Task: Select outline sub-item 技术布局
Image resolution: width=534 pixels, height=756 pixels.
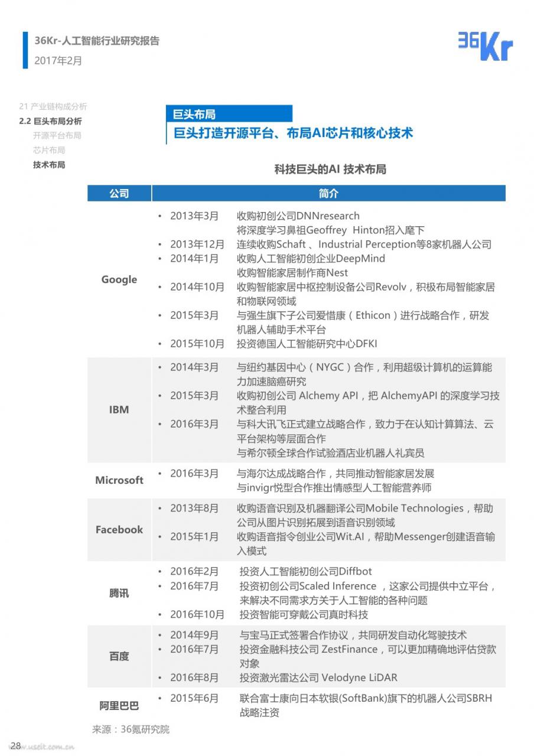Action: point(49,165)
